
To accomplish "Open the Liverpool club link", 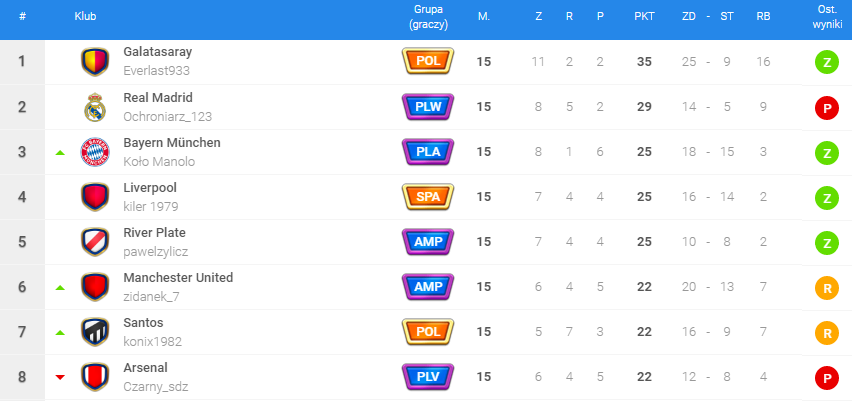I will pos(150,188).
